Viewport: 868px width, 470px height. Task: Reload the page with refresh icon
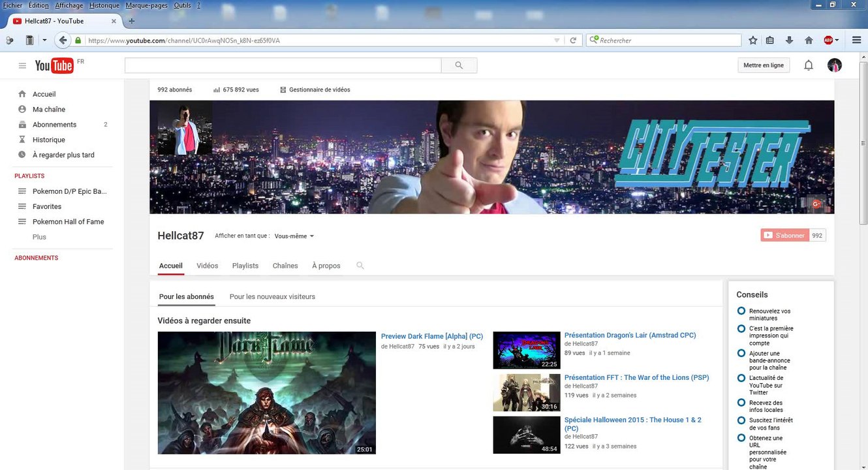pos(573,40)
